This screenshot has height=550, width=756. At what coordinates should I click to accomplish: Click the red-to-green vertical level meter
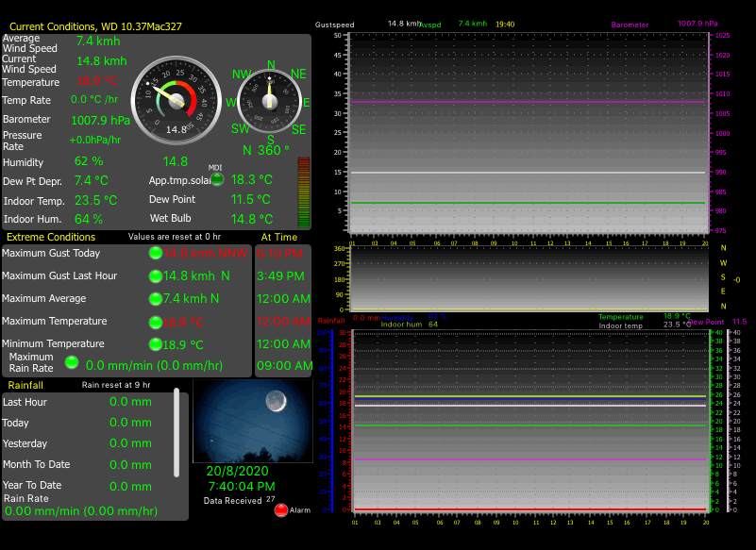[x=303, y=192]
